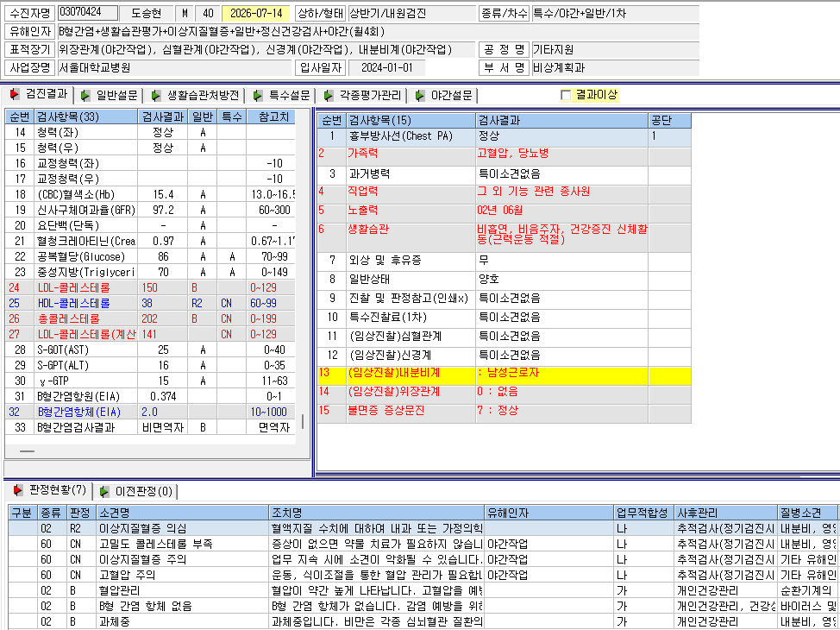Click the green flag icon beside 특수설문
Viewport: 840px width, 630px height.
click(x=258, y=96)
